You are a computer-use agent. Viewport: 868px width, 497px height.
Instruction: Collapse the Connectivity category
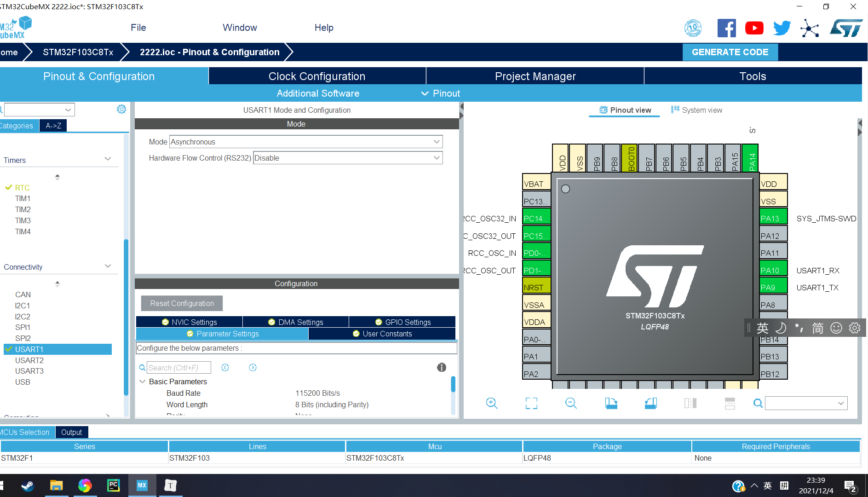[108, 266]
